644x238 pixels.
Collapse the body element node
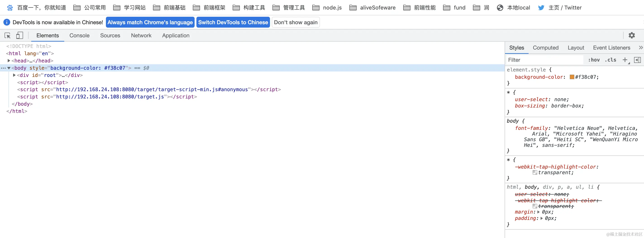(x=9, y=68)
